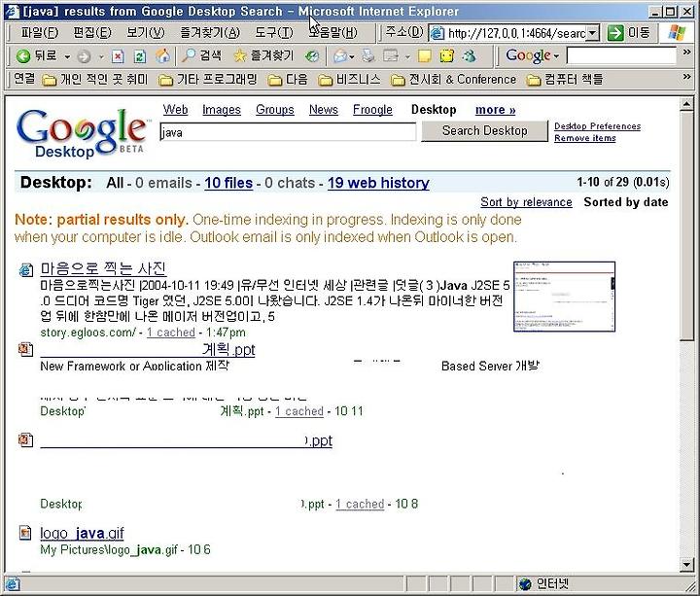Open the 컴퓨터 책들 links folder
This screenshot has height=596, width=700.
(x=564, y=80)
